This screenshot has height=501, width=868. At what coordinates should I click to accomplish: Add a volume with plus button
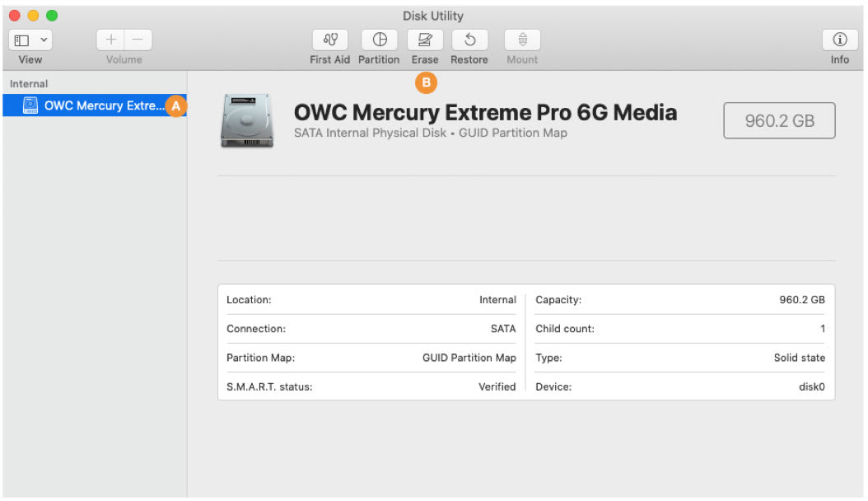point(110,40)
